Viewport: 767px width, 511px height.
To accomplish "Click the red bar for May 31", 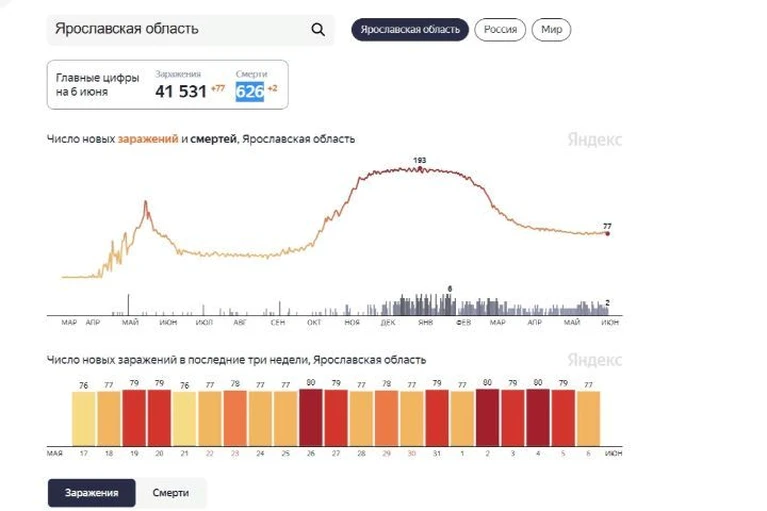I will tap(437, 418).
